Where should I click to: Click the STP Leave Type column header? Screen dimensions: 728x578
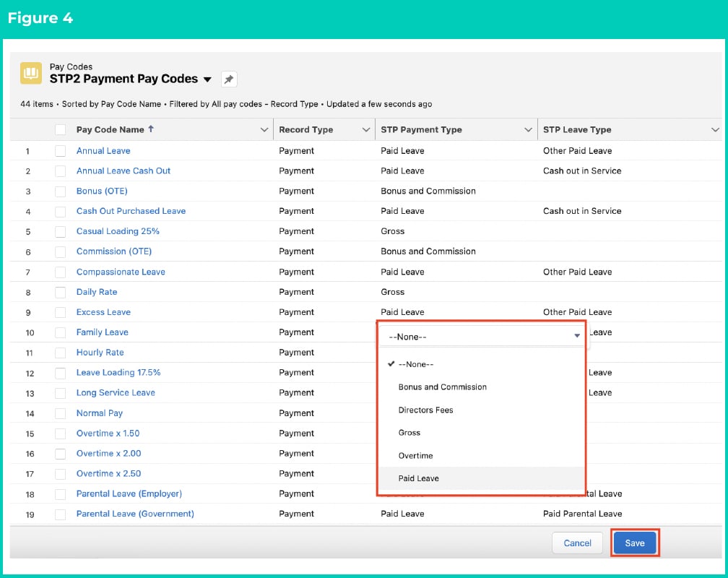tap(577, 129)
